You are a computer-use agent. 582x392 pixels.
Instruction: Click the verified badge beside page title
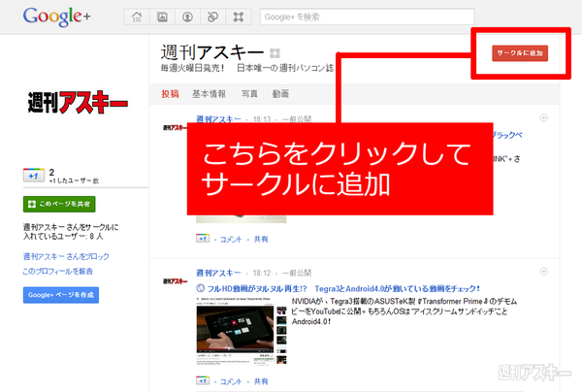click(x=275, y=53)
